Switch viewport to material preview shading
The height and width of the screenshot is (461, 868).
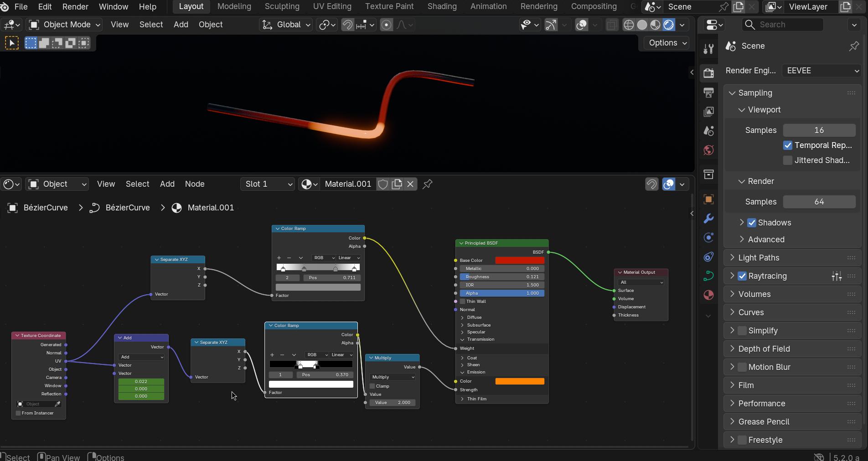tap(655, 25)
